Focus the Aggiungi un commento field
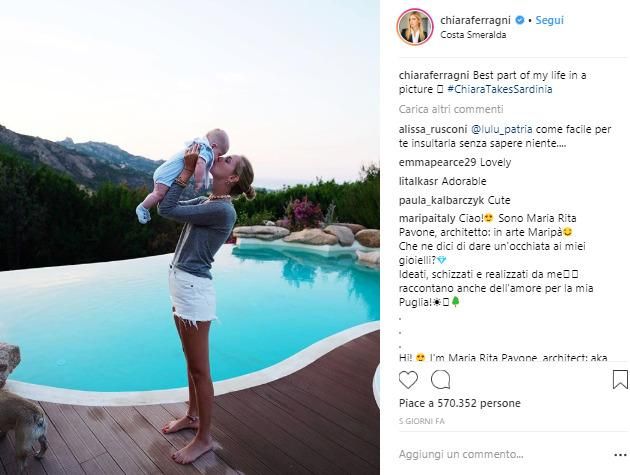Viewport: 630px width, 475px height. click(x=502, y=455)
